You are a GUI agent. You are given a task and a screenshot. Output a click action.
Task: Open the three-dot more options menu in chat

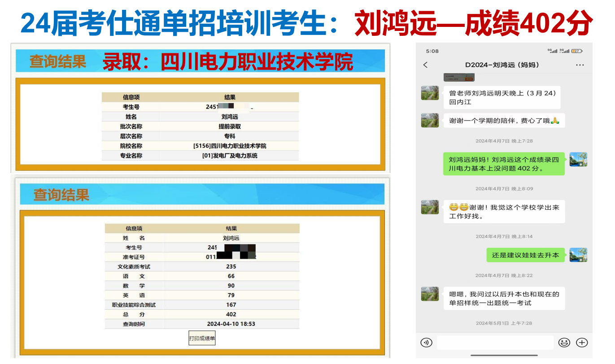point(580,65)
